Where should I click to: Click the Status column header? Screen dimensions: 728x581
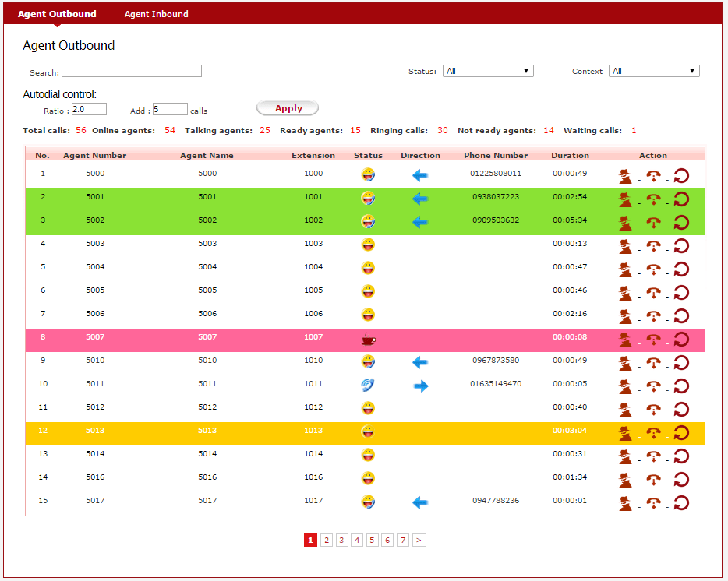[x=368, y=156]
